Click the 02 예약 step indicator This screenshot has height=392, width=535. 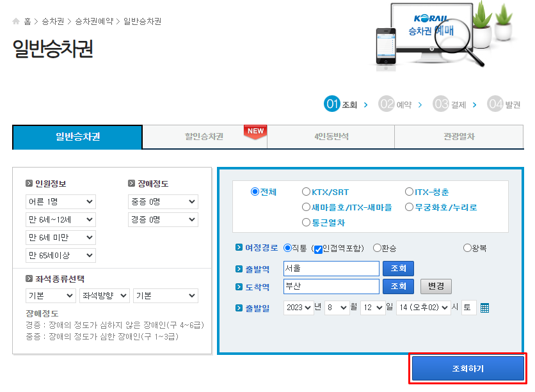click(x=395, y=104)
